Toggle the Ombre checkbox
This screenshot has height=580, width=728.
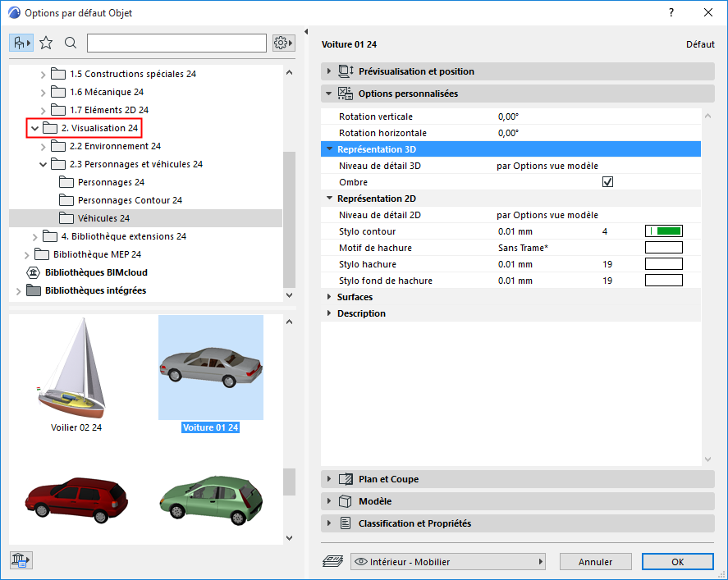(607, 182)
